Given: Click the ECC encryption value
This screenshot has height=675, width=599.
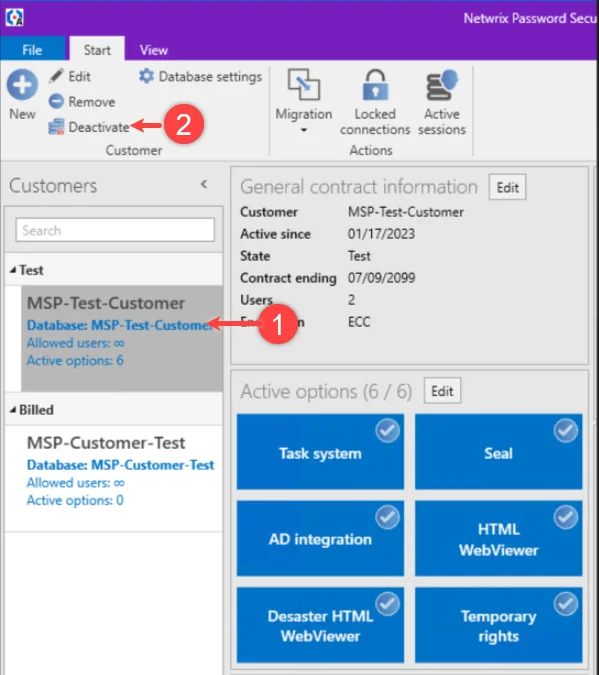Looking at the screenshot, I should (359, 322).
